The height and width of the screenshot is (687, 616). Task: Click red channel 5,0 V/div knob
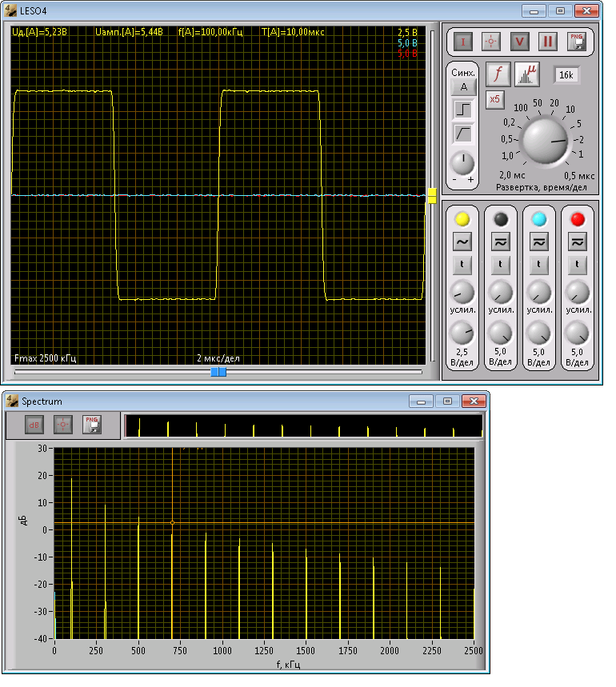click(578, 334)
